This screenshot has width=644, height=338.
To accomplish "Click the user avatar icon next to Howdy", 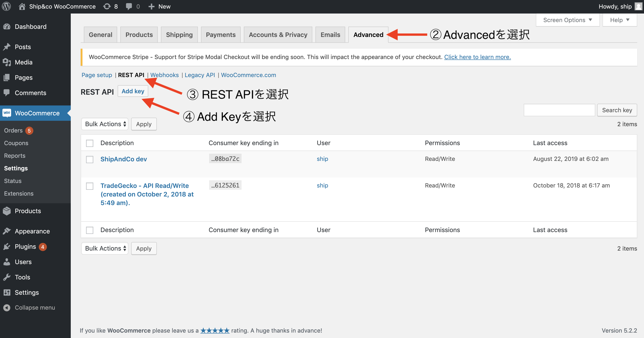I will coord(638,7).
